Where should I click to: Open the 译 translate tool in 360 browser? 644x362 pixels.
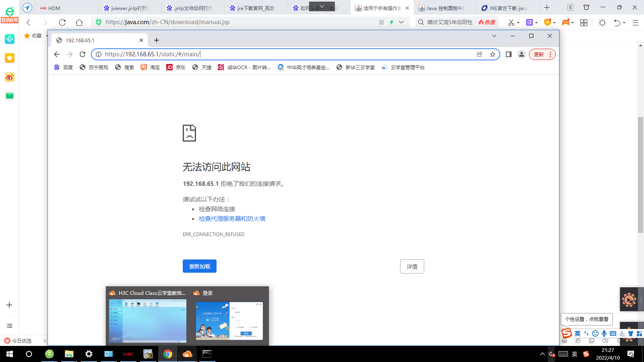tap(530, 23)
